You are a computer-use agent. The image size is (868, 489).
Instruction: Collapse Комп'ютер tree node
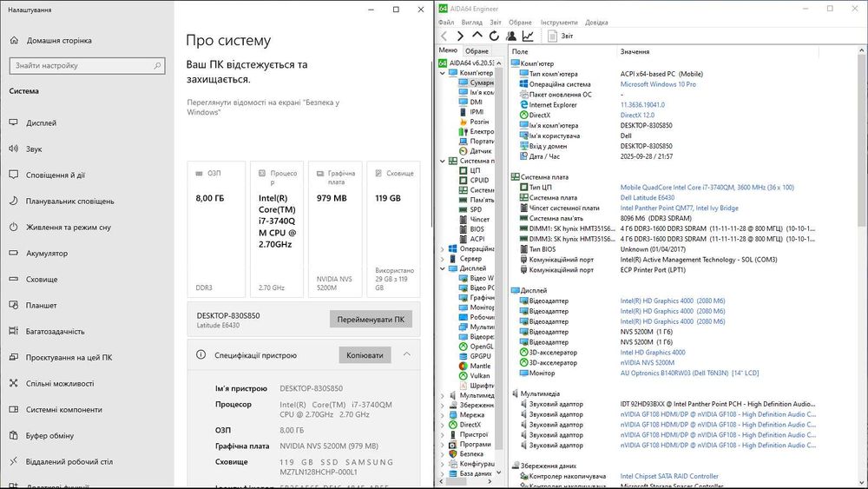pyautogui.click(x=443, y=73)
